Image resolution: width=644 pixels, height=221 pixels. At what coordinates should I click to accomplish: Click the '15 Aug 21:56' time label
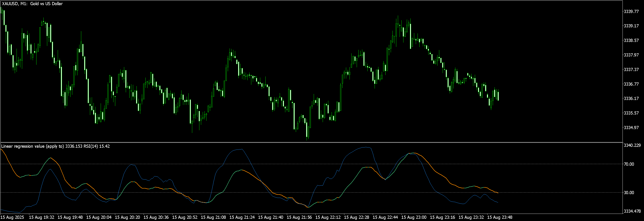pos(299,217)
